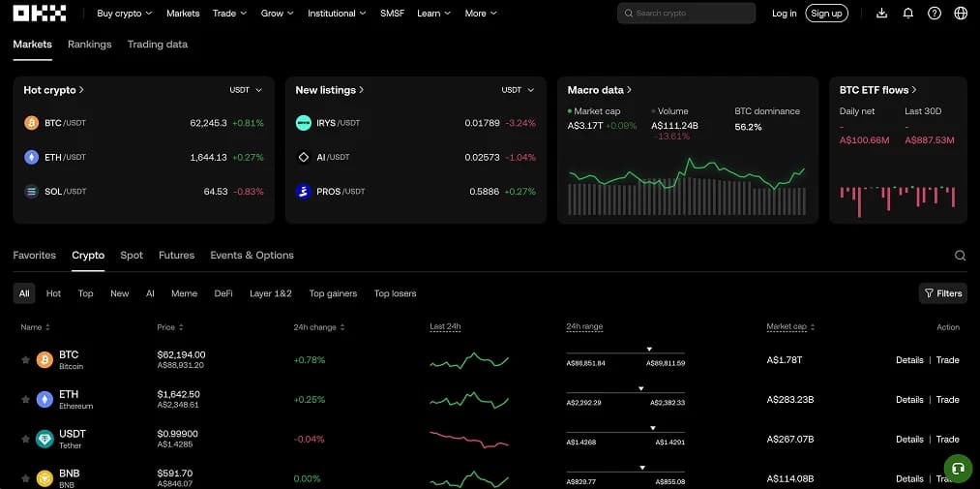Open the New listings USDT dropdown
This screenshot has width=980, height=489.
coord(519,90)
